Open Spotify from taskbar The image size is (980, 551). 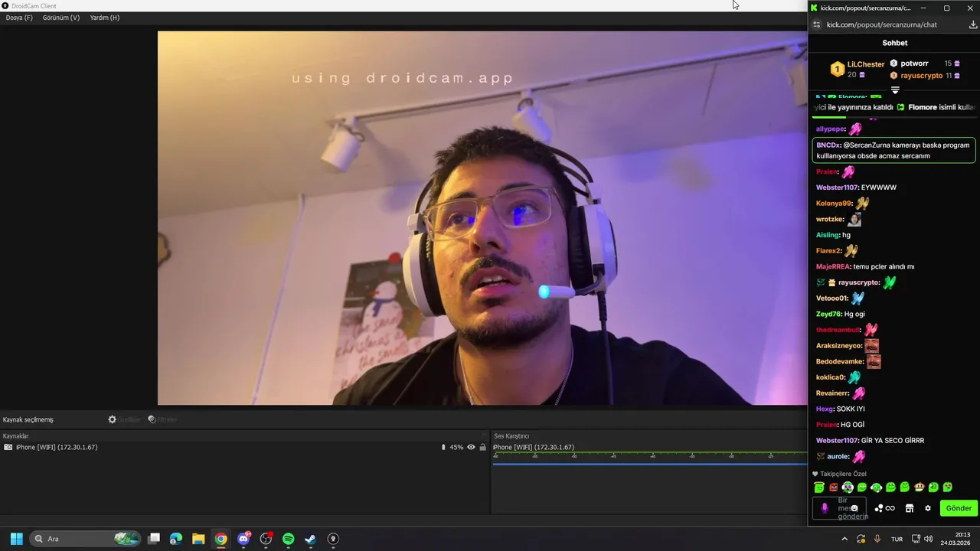[x=288, y=539]
